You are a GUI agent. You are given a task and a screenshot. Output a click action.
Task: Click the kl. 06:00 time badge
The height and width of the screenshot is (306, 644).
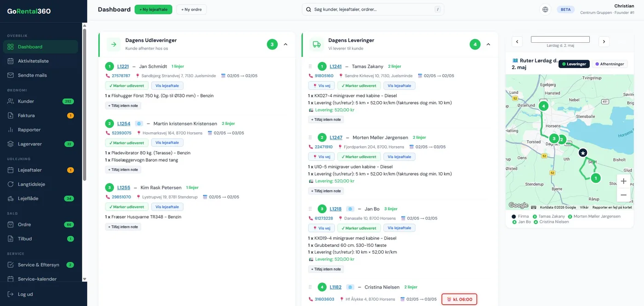(x=460, y=299)
